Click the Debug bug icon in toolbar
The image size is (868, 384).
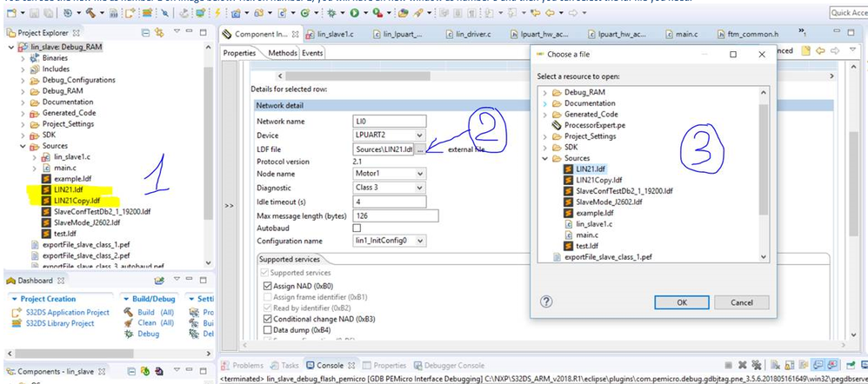(331, 13)
